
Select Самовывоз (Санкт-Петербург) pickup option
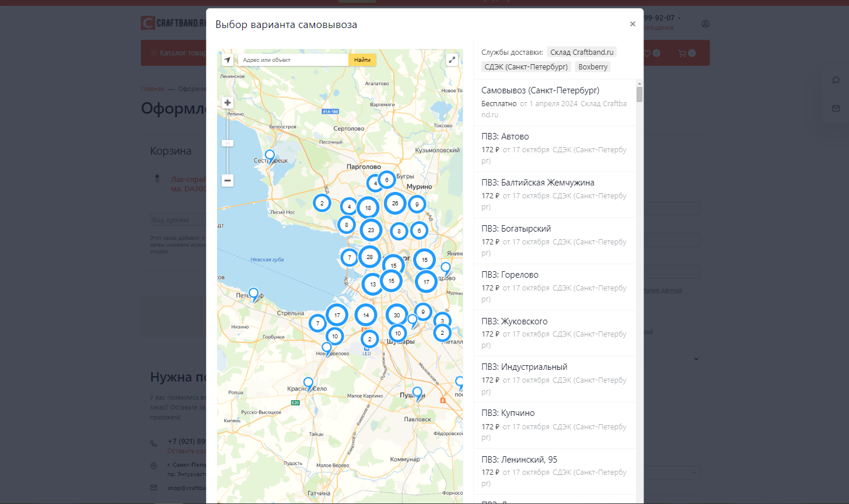coord(554,103)
